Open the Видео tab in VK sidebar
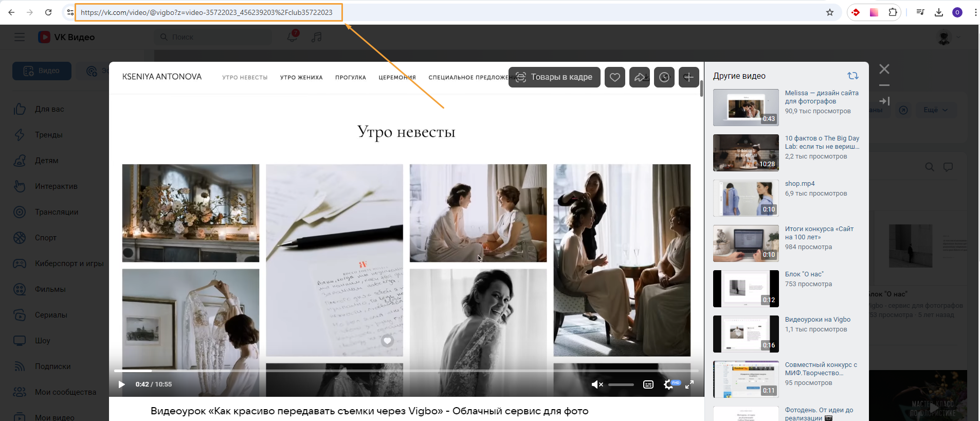 point(42,71)
